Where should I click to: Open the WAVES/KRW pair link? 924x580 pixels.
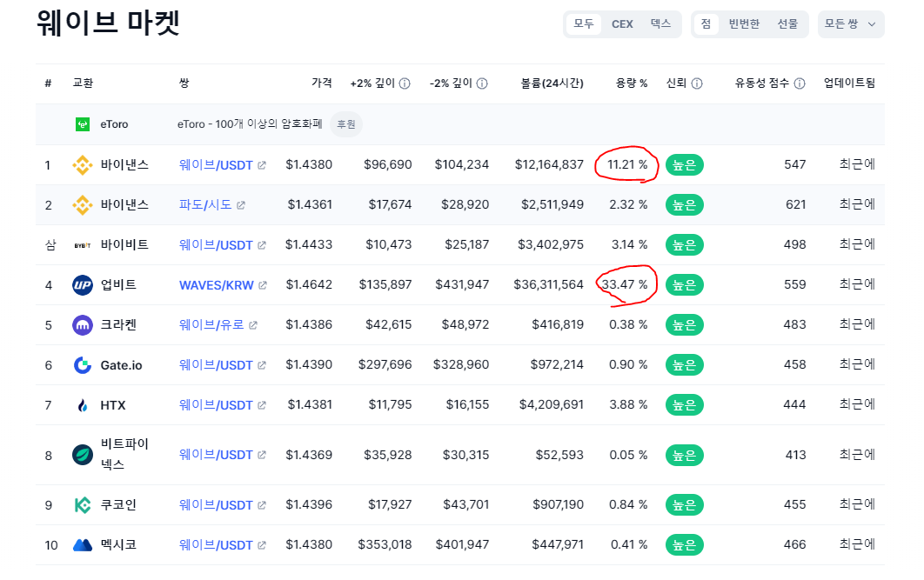pyautogui.click(x=217, y=285)
